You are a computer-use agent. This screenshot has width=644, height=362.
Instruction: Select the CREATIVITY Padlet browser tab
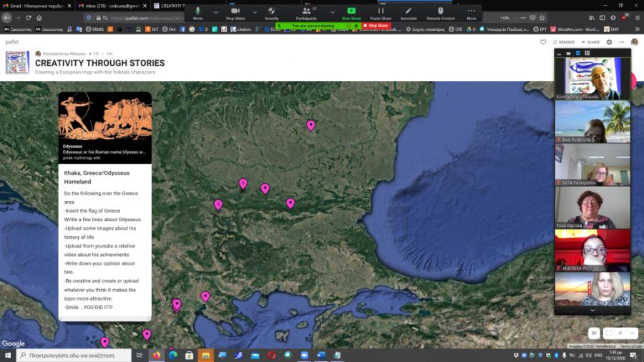(168, 6)
